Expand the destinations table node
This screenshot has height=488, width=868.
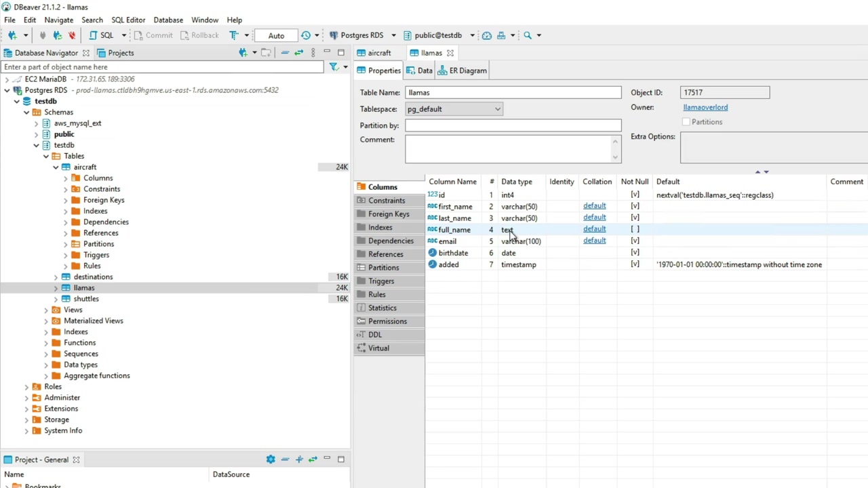pos(56,277)
